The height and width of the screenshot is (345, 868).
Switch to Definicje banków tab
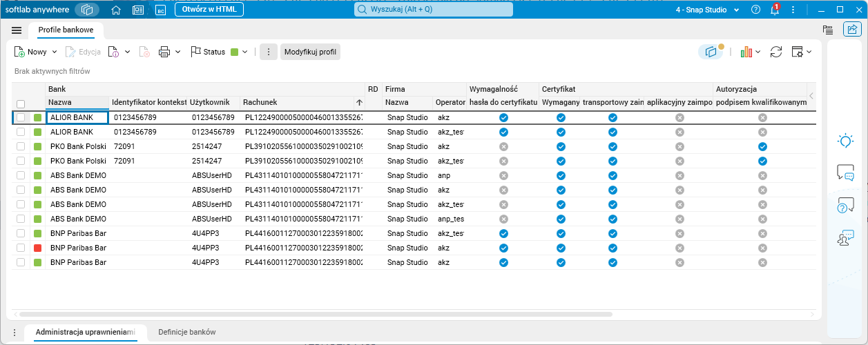coord(187,332)
